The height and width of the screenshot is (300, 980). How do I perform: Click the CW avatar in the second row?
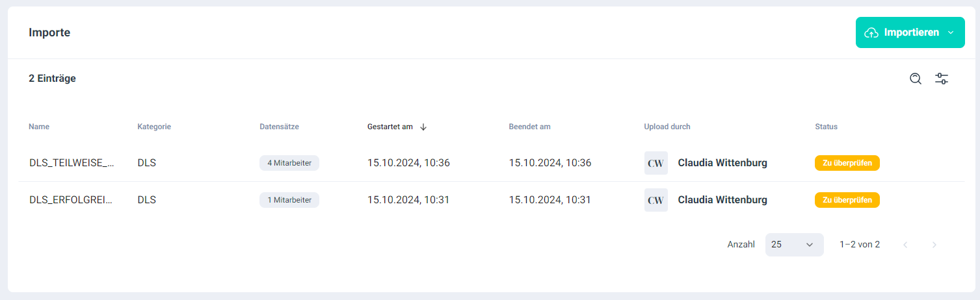[656, 200]
